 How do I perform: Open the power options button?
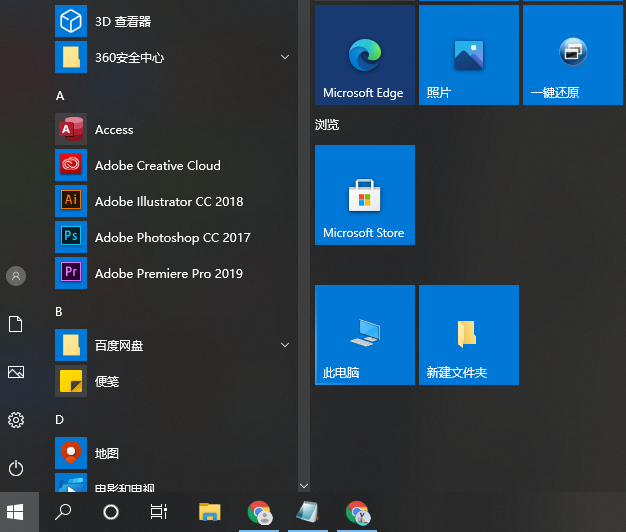point(16,468)
